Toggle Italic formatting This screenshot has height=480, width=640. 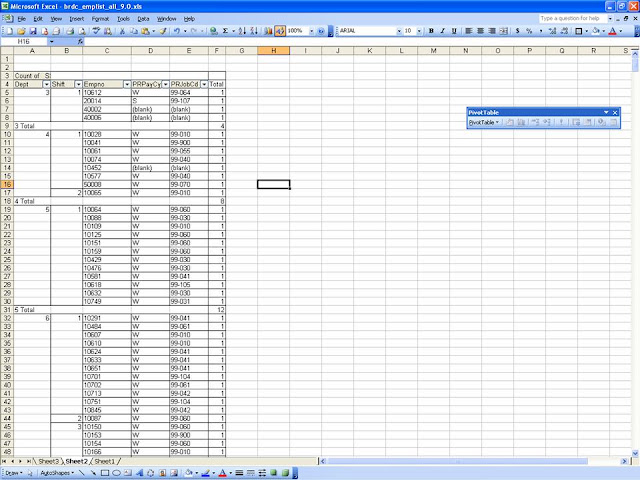[442, 31]
